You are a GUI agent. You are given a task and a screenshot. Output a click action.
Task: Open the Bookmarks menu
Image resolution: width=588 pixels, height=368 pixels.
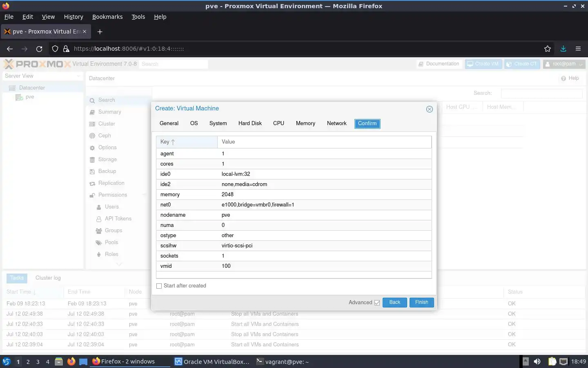pyautogui.click(x=107, y=17)
